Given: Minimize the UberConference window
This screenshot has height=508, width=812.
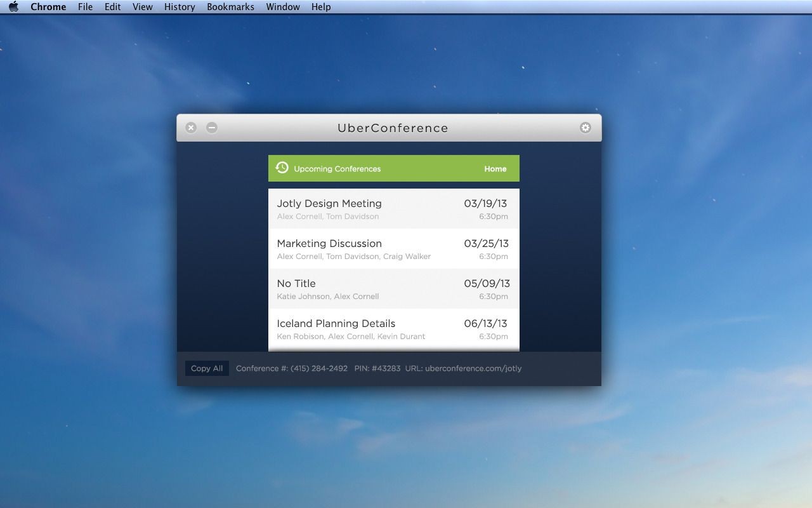Looking at the screenshot, I should pyautogui.click(x=212, y=128).
